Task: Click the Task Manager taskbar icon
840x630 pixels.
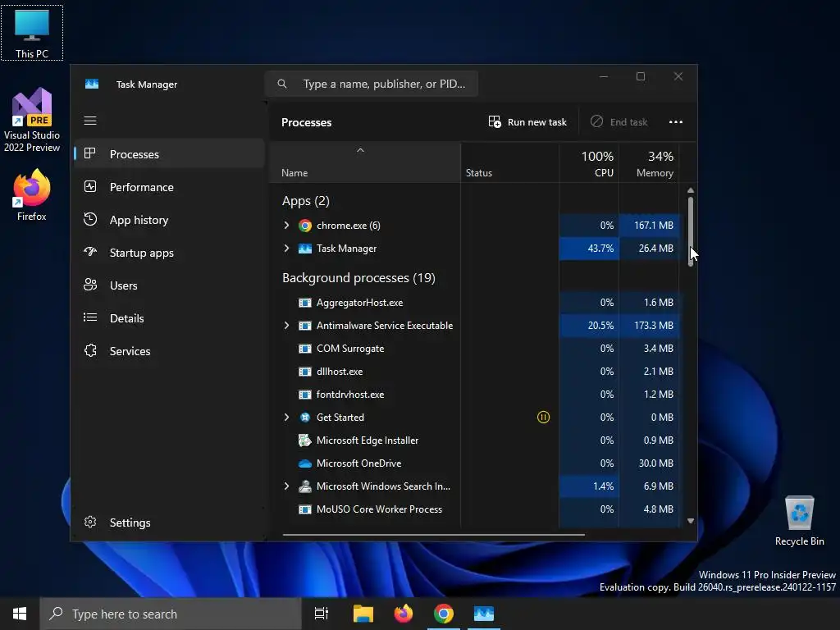Action: click(x=484, y=614)
